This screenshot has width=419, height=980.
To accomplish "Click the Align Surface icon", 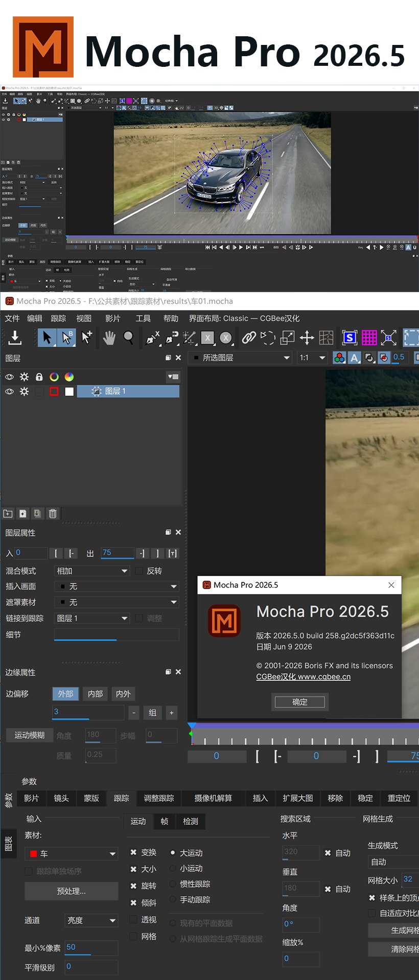I will 388,337.
